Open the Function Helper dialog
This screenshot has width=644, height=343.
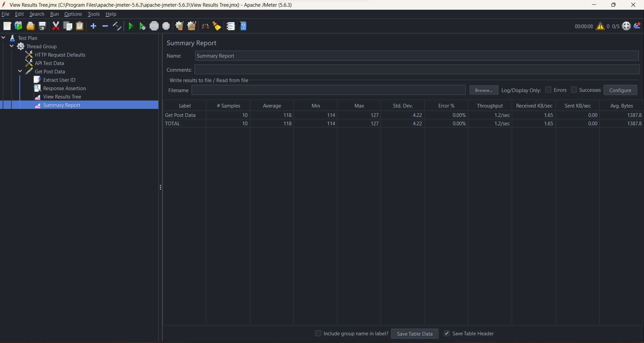pyautogui.click(x=230, y=26)
